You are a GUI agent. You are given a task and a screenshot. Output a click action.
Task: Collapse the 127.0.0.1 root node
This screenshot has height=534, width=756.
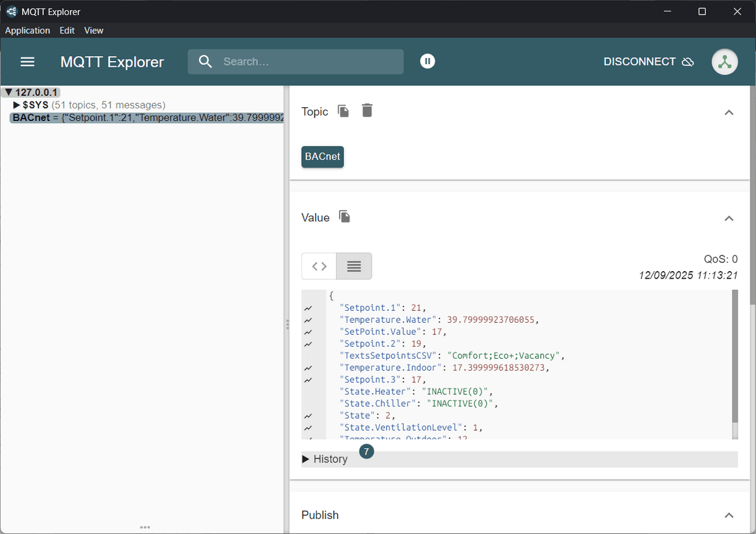[x=8, y=92]
